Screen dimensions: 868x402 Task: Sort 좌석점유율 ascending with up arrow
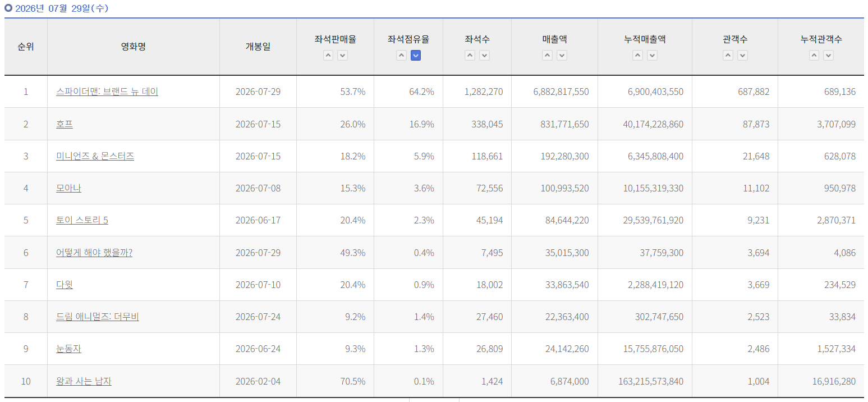(x=401, y=55)
